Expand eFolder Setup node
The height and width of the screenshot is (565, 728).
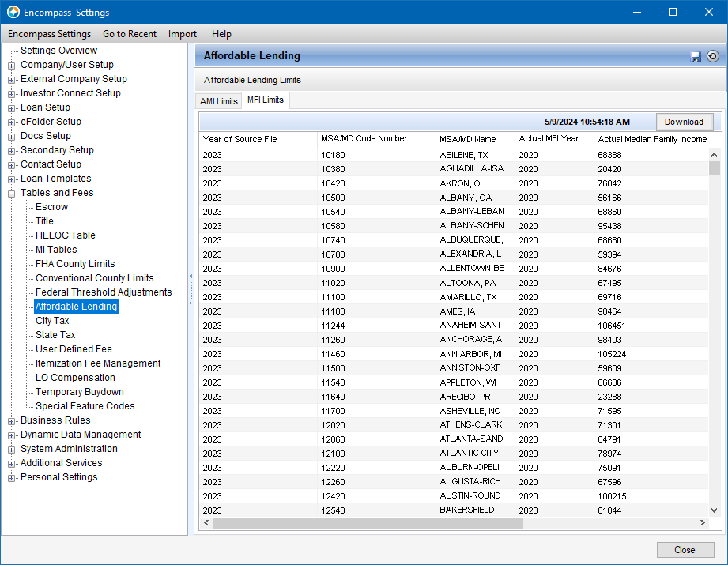12,122
